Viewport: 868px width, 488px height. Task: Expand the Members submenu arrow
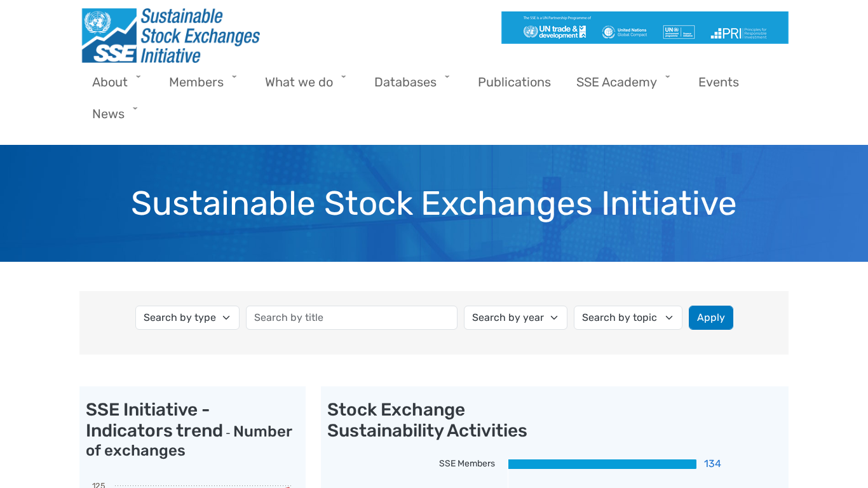[234, 77]
